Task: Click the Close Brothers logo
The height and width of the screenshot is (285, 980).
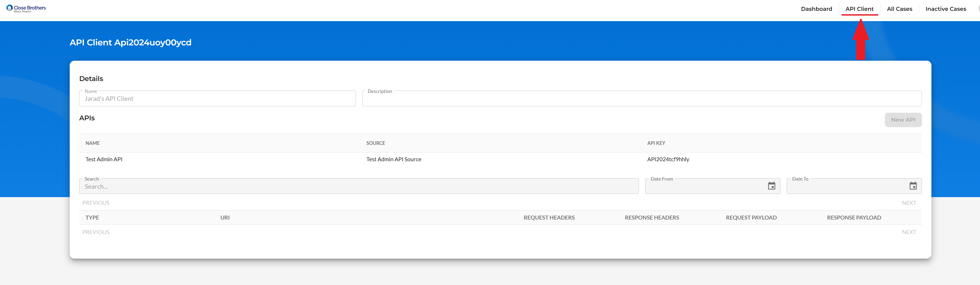Action: [x=26, y=8]
